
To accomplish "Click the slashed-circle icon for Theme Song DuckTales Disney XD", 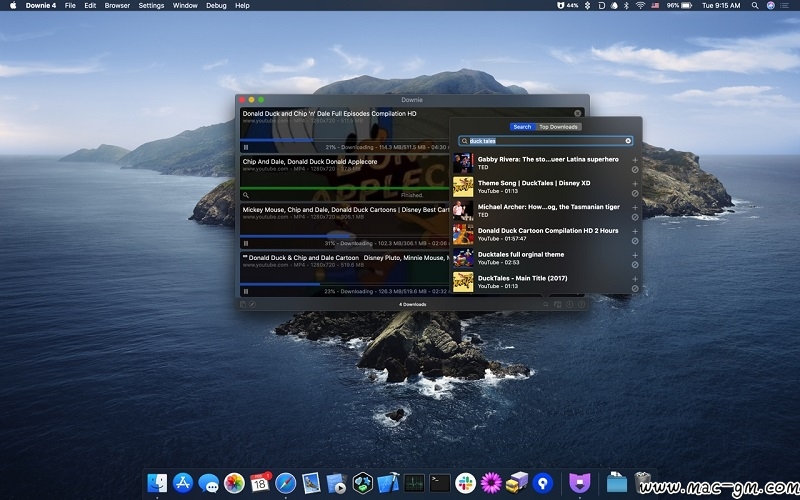I will click(x=635, y=193).
